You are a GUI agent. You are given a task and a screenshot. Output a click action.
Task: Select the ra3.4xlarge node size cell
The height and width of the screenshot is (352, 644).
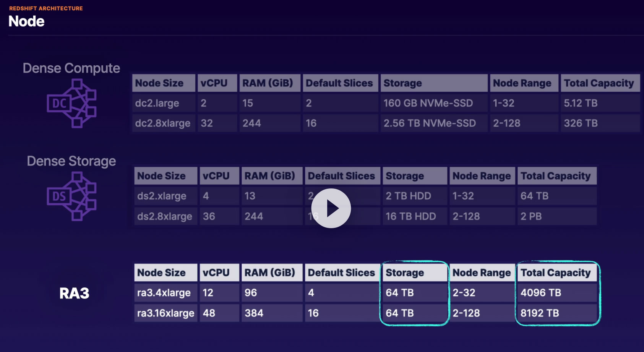point(165,293)
